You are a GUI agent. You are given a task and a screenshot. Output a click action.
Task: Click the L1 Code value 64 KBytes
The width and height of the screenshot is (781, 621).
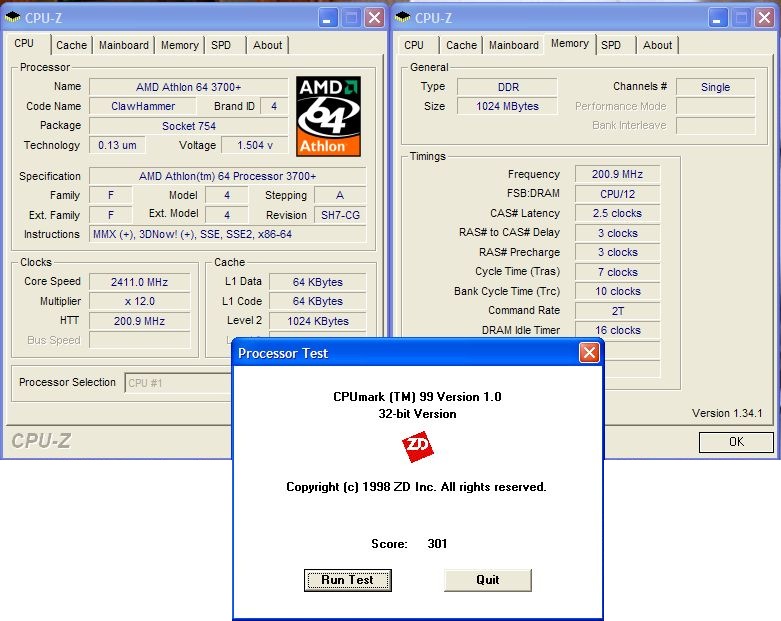click(x=318, y=301)
